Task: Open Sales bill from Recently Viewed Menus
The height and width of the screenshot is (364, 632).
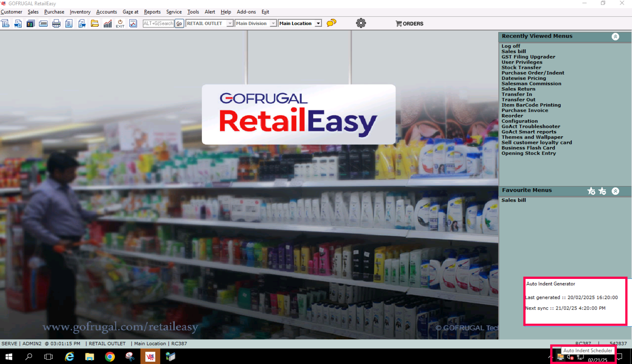Action: click(x=514, y=51)
